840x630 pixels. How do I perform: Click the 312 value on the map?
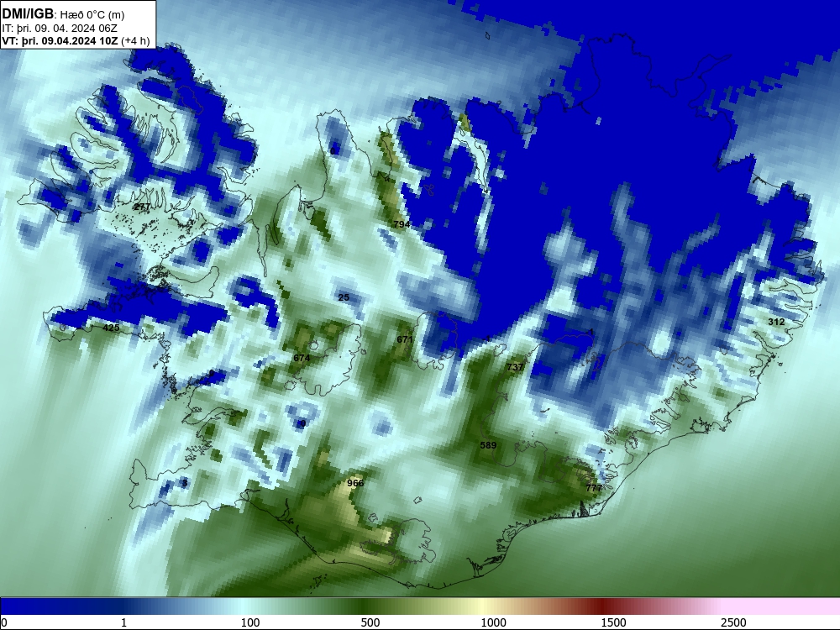point(776,322)
